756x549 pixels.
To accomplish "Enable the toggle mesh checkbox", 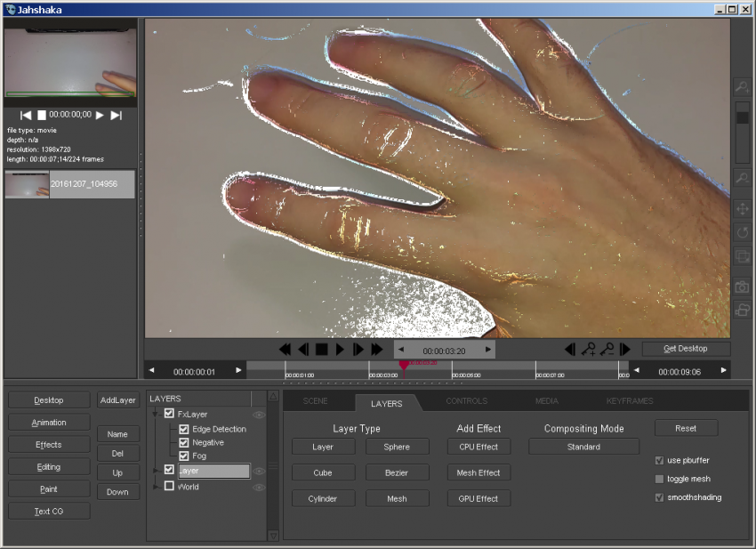I will click(660, 479).
